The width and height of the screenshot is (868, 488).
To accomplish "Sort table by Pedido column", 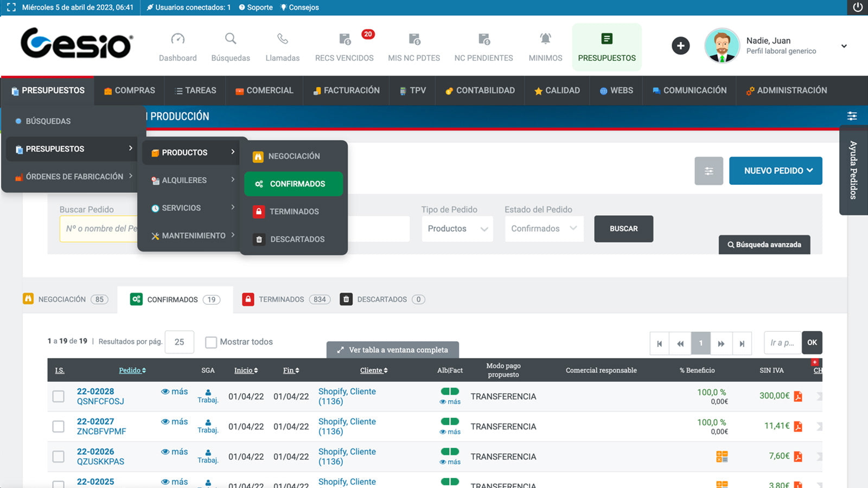I will [132, 370].
